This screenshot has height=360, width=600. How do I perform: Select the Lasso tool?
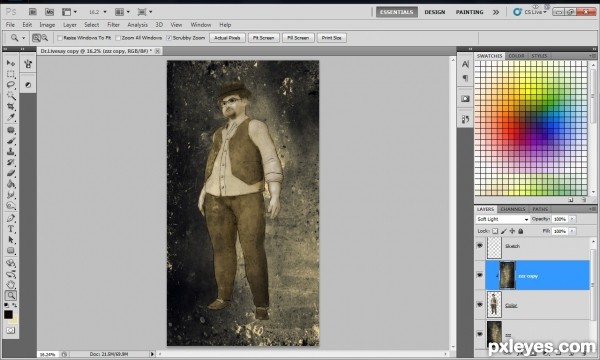pos(11,85)
